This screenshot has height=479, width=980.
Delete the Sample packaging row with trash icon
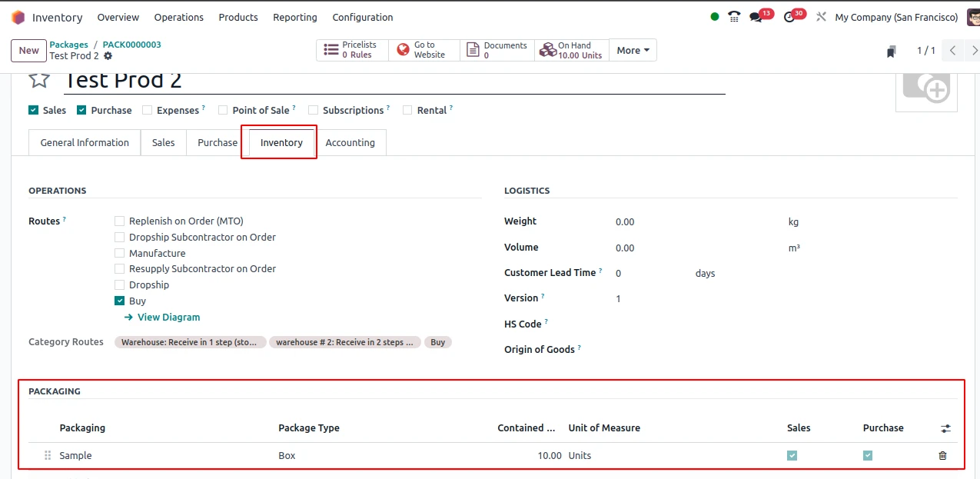tap(942, 456)
